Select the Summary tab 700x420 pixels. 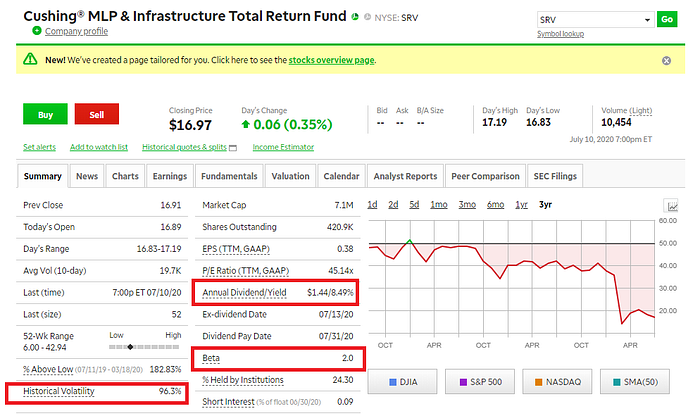point(42,176)
